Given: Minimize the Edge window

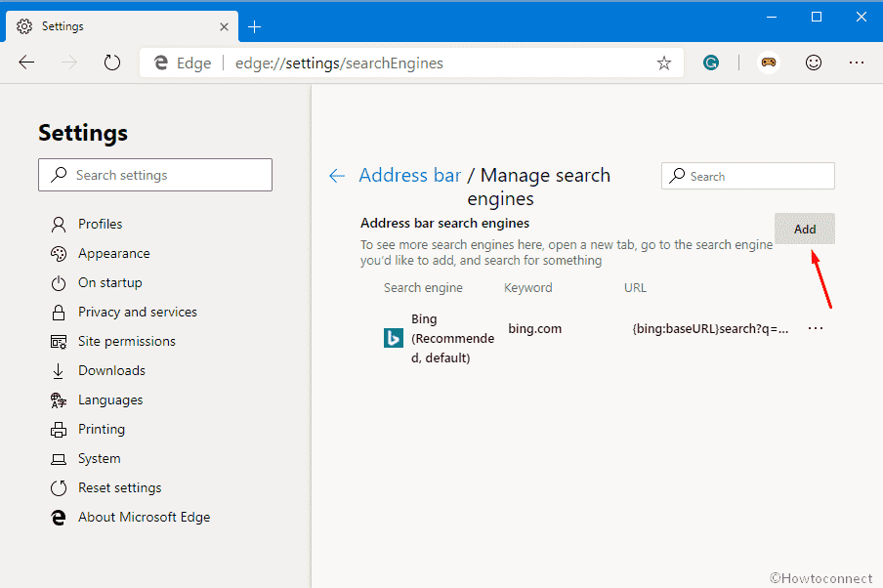Looking at the screenshot, I should [772, 18].
